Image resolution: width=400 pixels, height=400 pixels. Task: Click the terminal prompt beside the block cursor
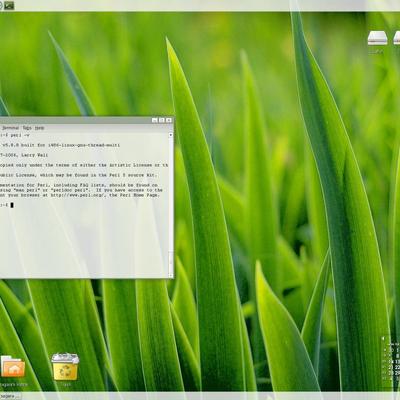tap(5, 205)
